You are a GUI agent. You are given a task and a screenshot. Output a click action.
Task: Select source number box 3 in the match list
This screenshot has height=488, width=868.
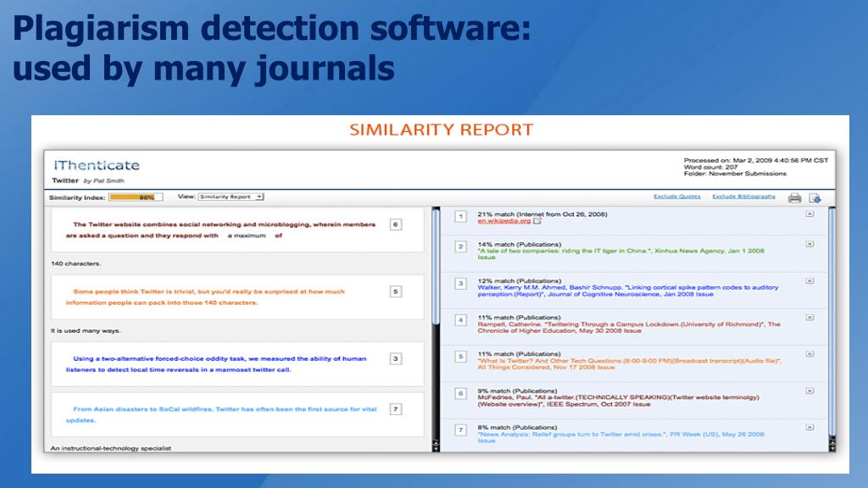point(460,283)
